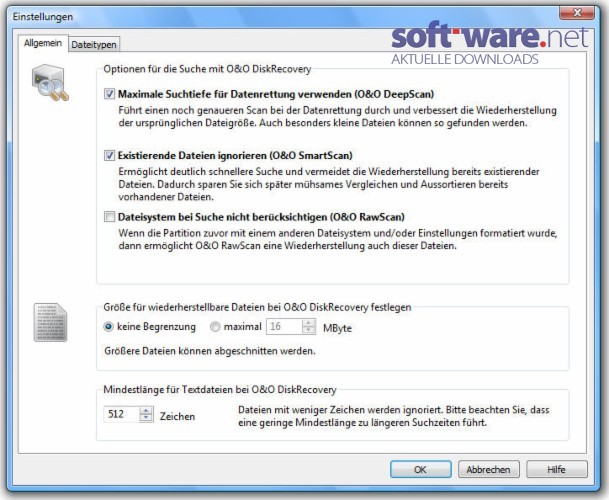Click the Abbrechen button
This screenshot has width=609, height=500.
click(x=489, y=469)
